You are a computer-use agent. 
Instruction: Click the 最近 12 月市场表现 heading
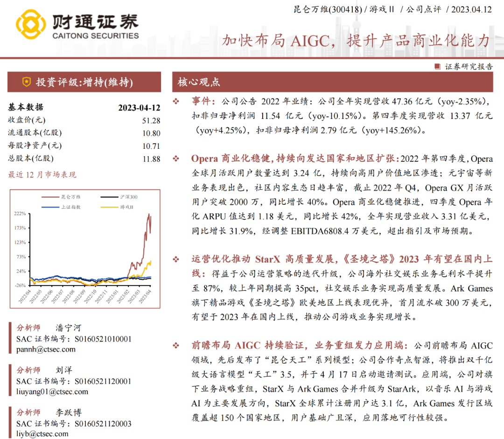tap(42, 174)
